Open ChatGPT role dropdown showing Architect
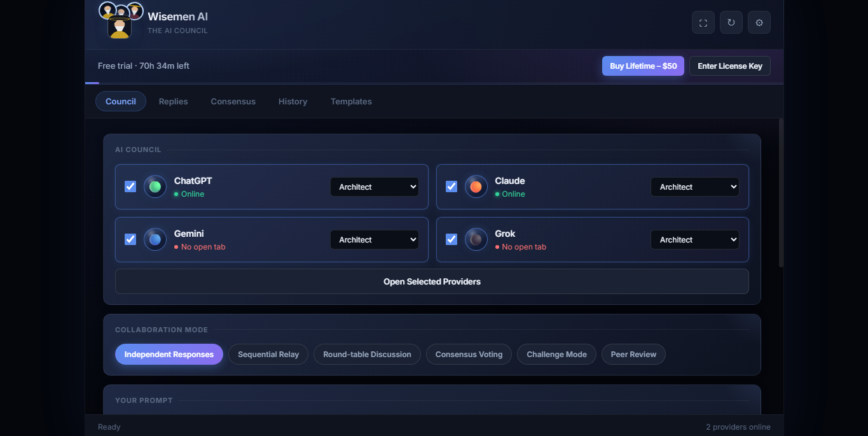Viewport: 868px width, 436px height. [375, 186]
